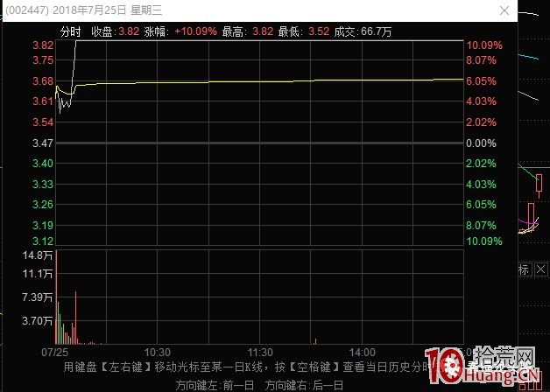Close the intraday chart popup

pyautogui.click(x=504, y=10)
